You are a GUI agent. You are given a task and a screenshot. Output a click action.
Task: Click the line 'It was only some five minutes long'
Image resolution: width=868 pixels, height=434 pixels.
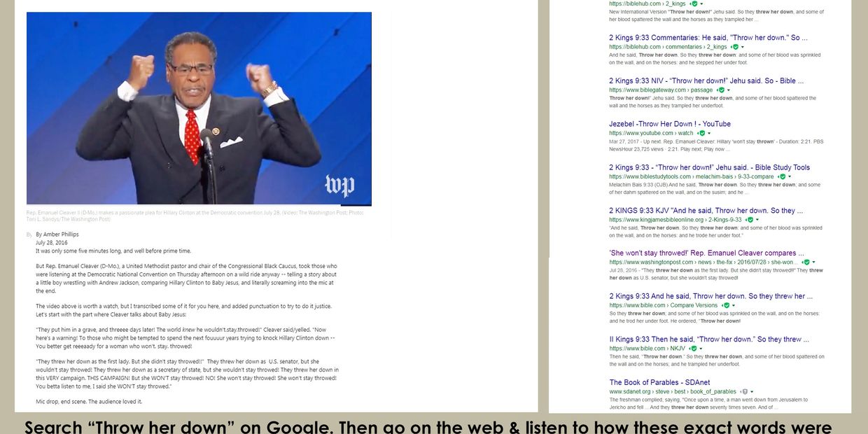(113, 251)
